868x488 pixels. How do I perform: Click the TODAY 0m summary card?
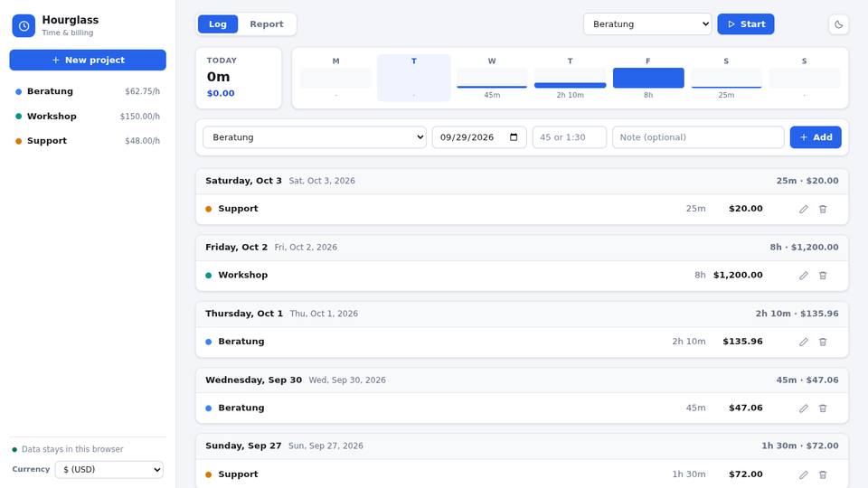(239, 78)
